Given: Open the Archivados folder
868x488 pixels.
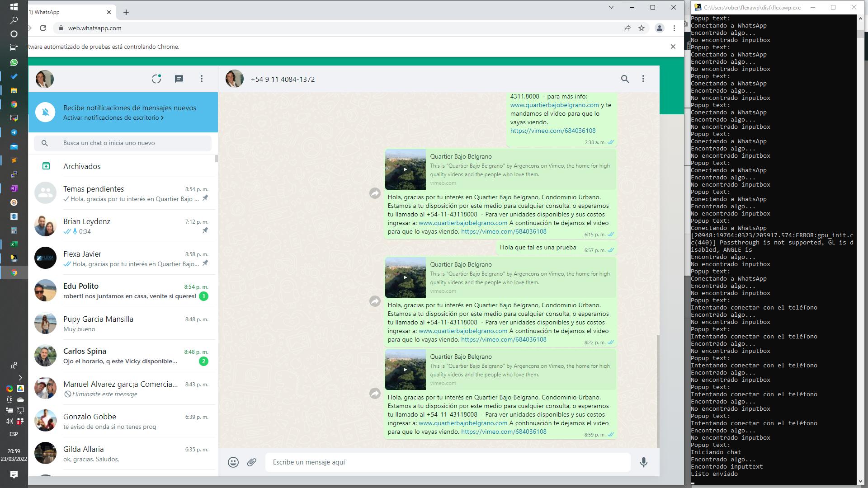Looking at the screenshot, I should [x=122, y=166].
